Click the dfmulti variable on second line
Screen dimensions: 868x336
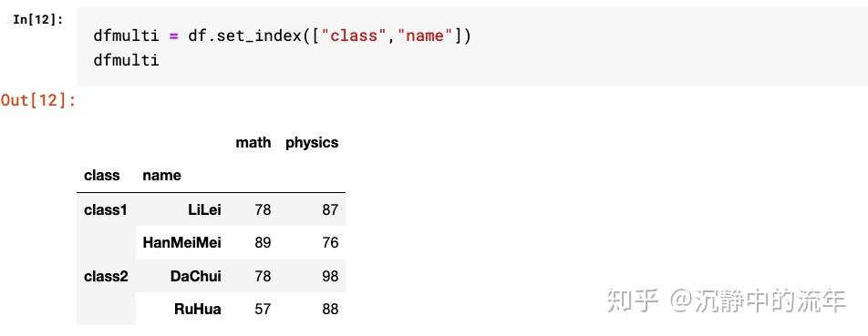[126, 60]
